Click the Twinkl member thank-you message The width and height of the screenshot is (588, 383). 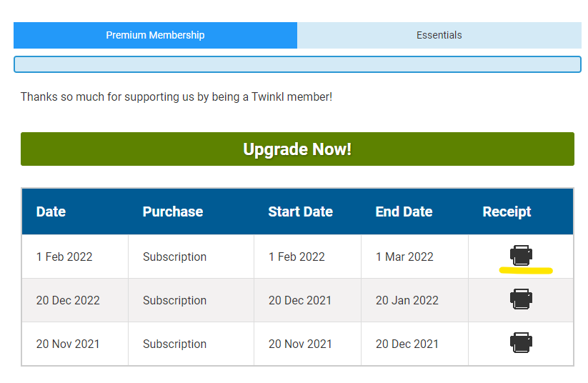coord(176,96)
